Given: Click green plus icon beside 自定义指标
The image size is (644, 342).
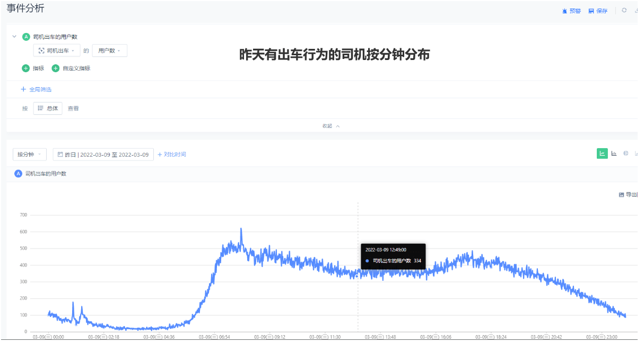Looking at the screenshot, I should pyautogui.click(x=56, y=68).
